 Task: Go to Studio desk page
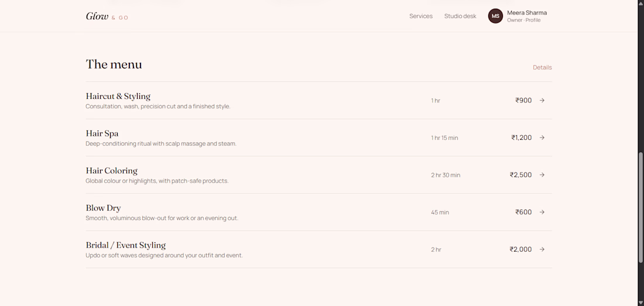pos(460,16)
